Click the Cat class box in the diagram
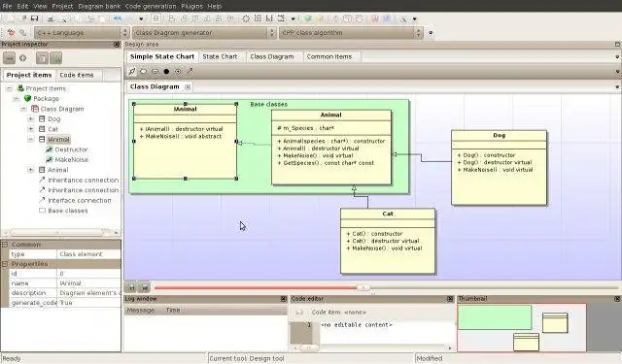The width and height of the screenshot is (622, 364). pyautogui.click(x=388, y=242)
